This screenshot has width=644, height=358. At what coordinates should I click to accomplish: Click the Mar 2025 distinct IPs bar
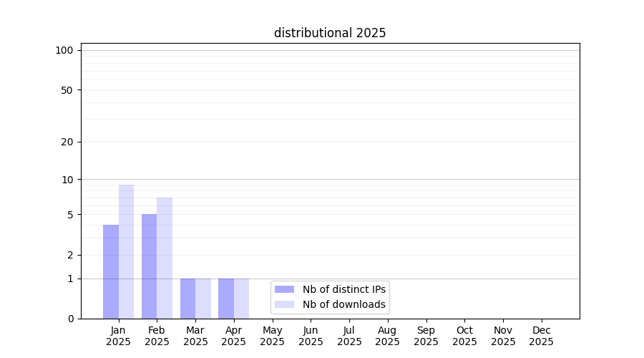tap(187, 299)
